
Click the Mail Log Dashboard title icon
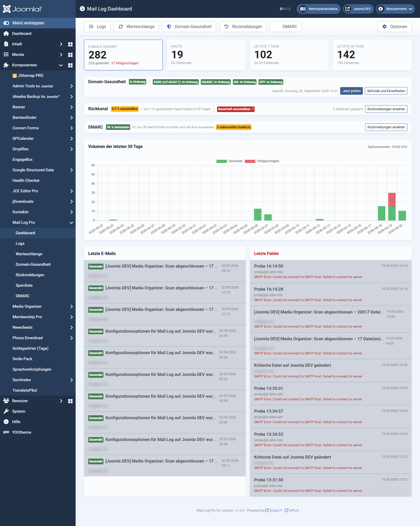(82, 9)
